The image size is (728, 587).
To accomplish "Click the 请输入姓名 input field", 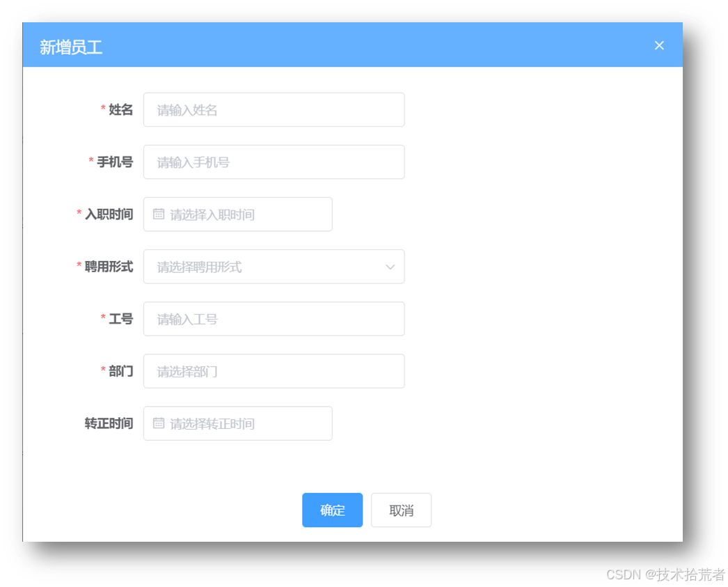I will 274,109.
